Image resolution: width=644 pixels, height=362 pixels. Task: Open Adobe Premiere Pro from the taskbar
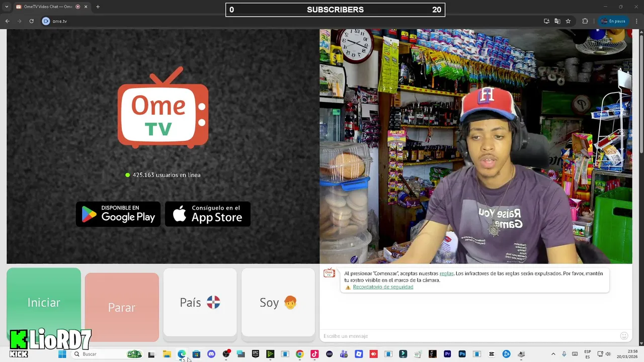(x=447, y=354)
